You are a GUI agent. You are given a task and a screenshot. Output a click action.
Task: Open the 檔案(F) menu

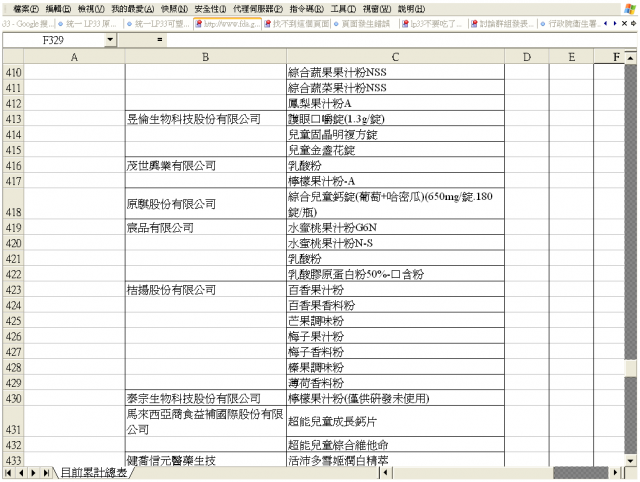pos(26,9)
